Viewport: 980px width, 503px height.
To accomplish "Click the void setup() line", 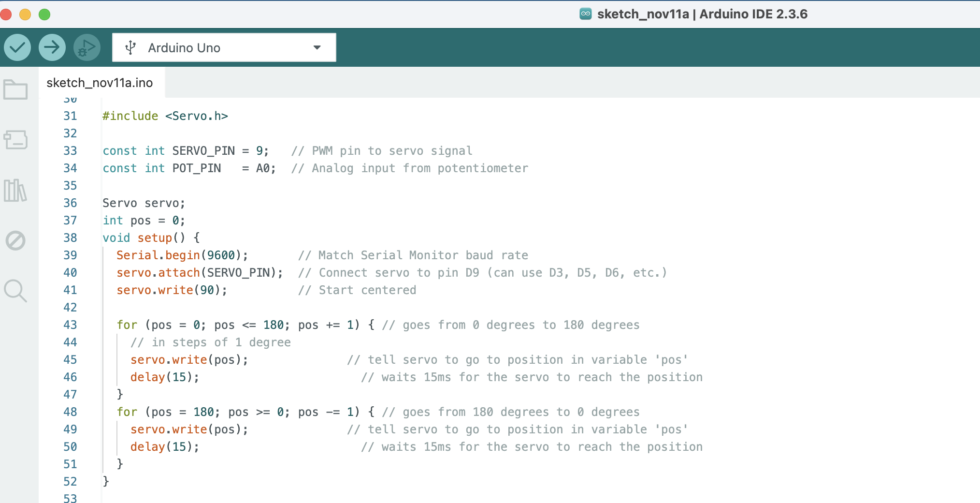I will (151, 238).
